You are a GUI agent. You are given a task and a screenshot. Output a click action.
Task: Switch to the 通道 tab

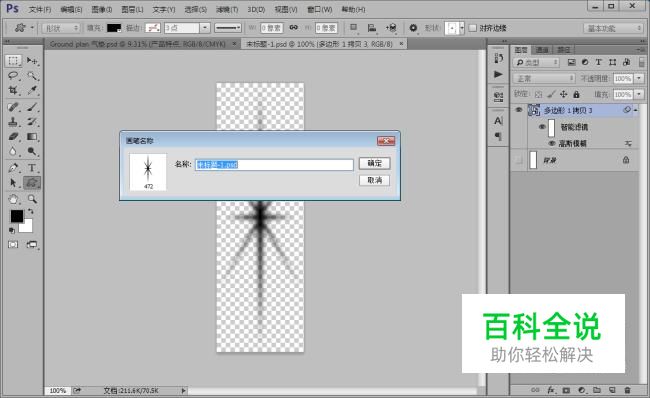point(542,50)
